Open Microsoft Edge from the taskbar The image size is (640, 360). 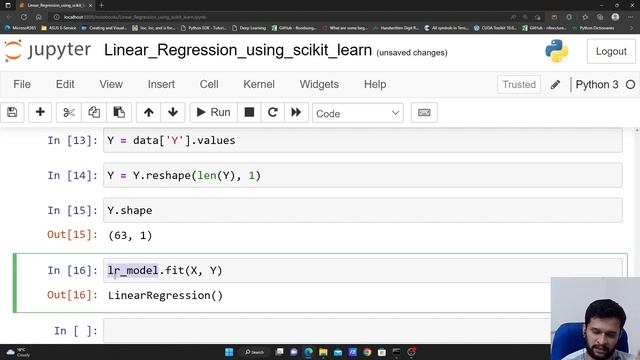309,352
